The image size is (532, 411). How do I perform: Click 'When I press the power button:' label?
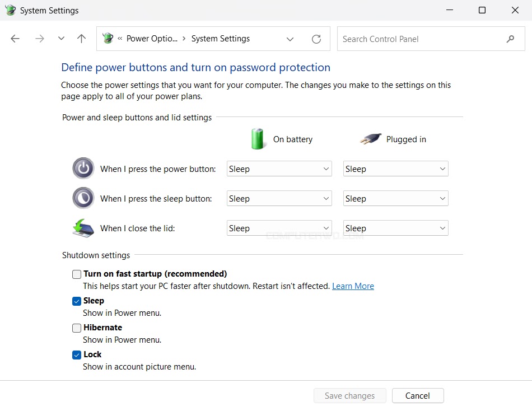click(x=158, y=169)
